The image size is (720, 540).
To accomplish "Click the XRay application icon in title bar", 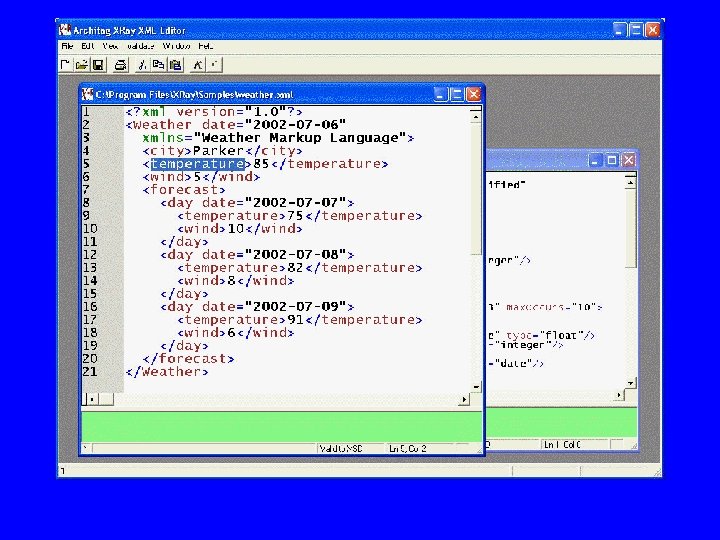I will pyautogui.click(x=65, y=30).
